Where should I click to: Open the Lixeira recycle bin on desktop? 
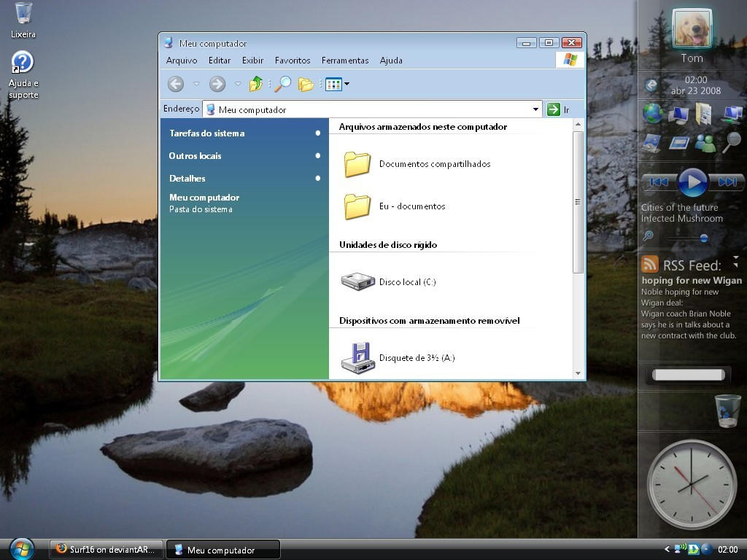tap(23, 20)
